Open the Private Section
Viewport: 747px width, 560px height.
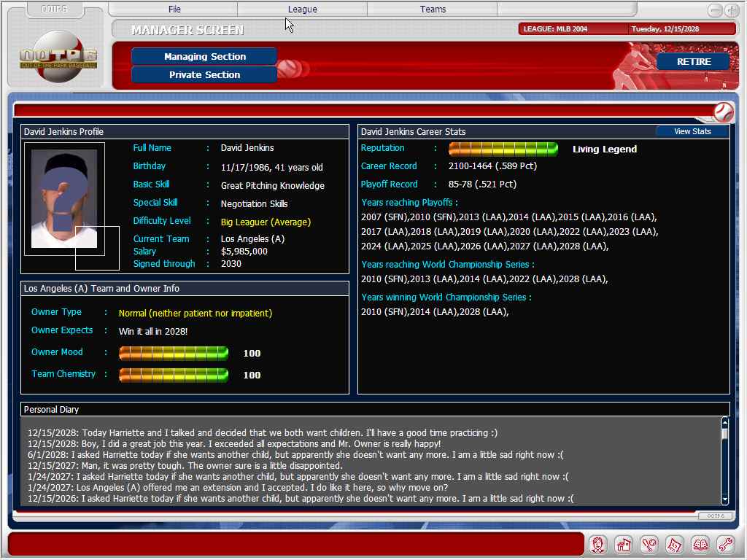pos(204,74)
